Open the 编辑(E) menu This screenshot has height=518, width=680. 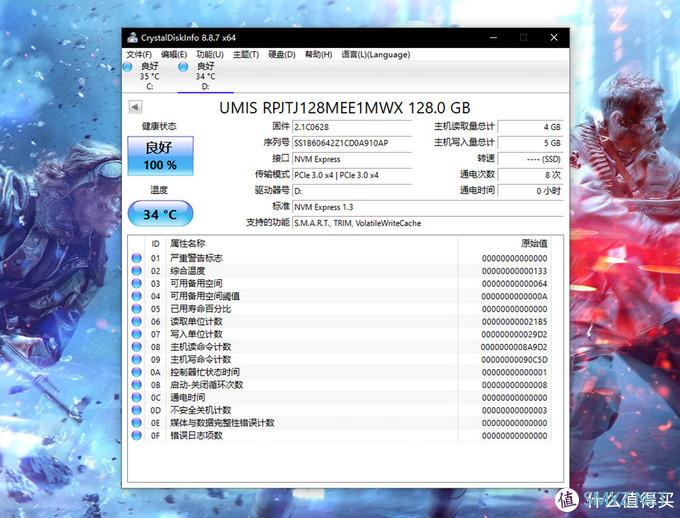[174, 55]
